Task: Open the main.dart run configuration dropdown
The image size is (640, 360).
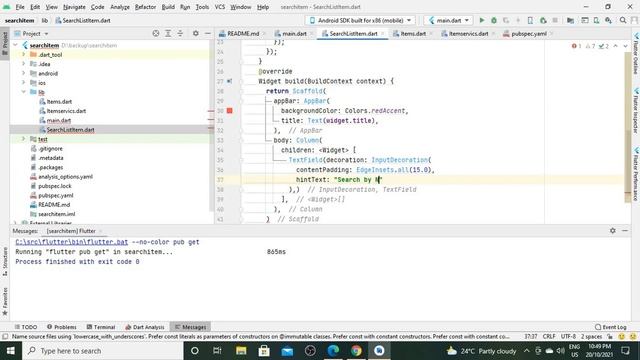Action: [449, 20]
